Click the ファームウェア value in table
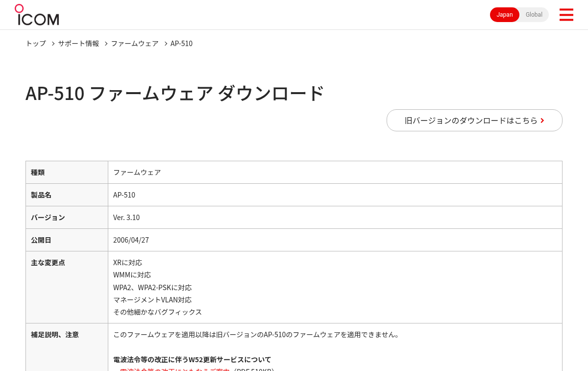Screen dimensions: 588x371 (137, 172)
